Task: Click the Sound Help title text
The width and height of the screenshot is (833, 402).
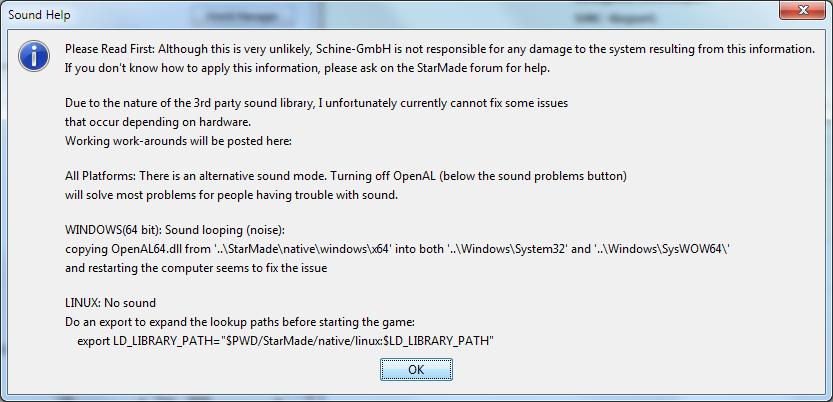Action: [39, 15]
